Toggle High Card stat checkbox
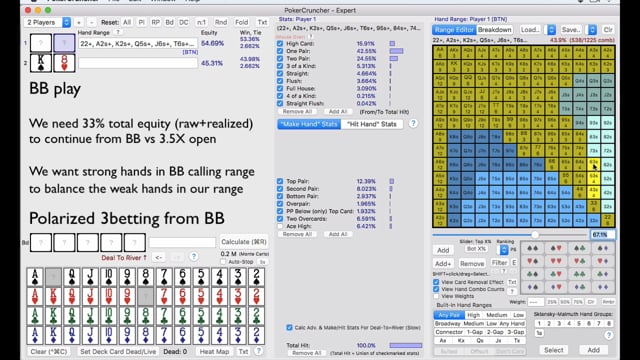 click(280, 44)
